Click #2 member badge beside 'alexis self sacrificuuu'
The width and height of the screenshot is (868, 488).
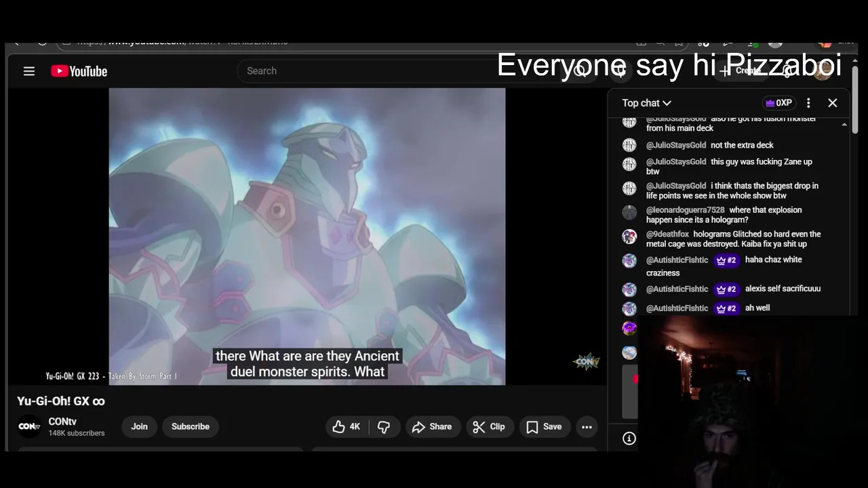[x=726, y=289]
